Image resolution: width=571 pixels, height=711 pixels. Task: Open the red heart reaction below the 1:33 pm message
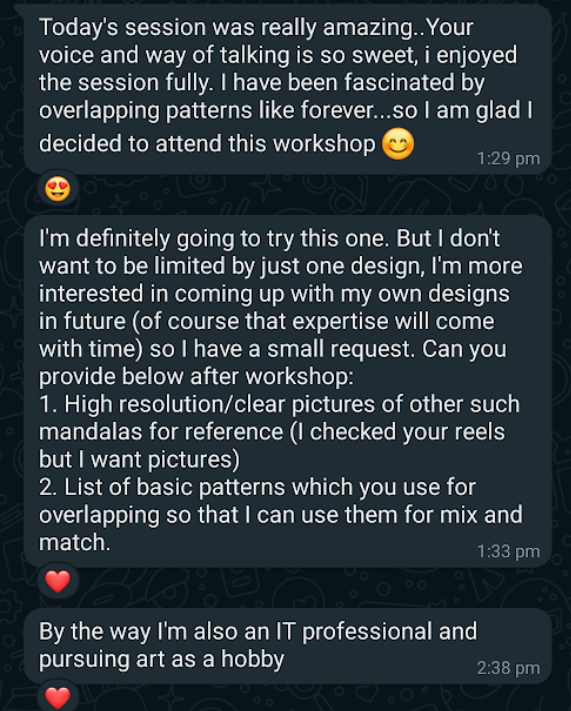(x=58, y=581)
